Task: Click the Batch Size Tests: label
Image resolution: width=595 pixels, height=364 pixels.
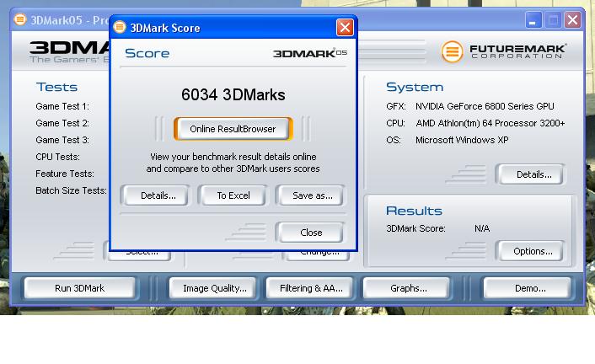Action: [x=71, y=190]
